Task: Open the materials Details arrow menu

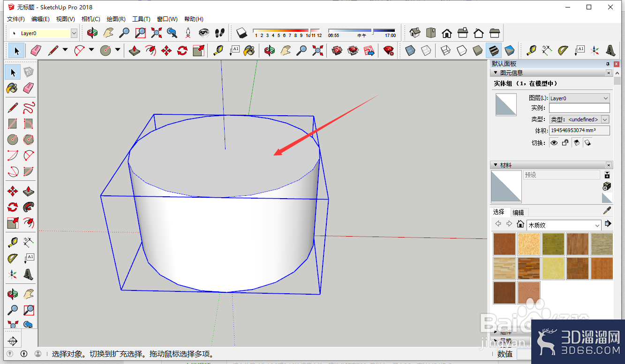Action: 608,223
